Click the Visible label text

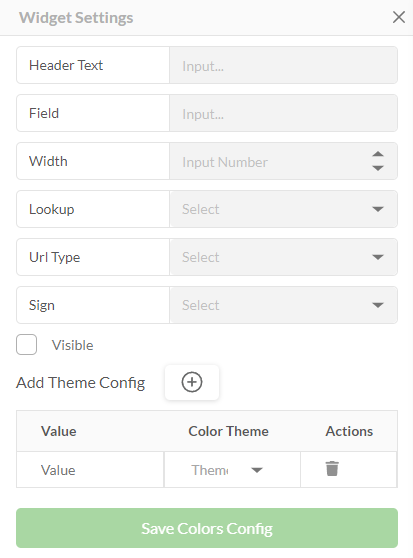(x=73, y=345)
